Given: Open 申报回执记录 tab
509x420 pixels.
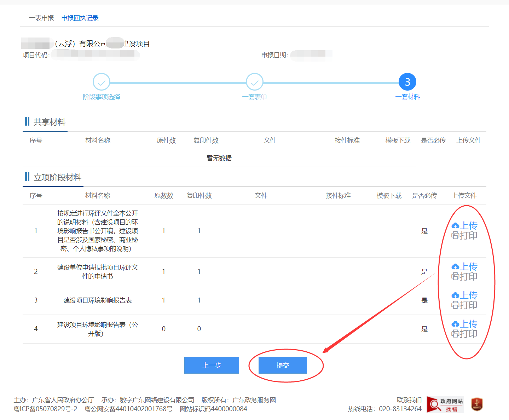Looking at the screenshot, I should (x=80, y=18).
